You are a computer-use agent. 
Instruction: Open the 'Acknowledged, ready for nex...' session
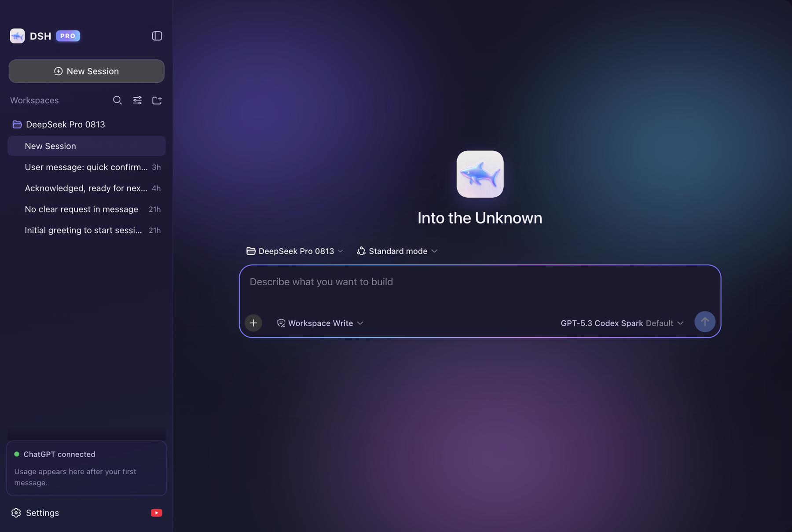(87, 188)
